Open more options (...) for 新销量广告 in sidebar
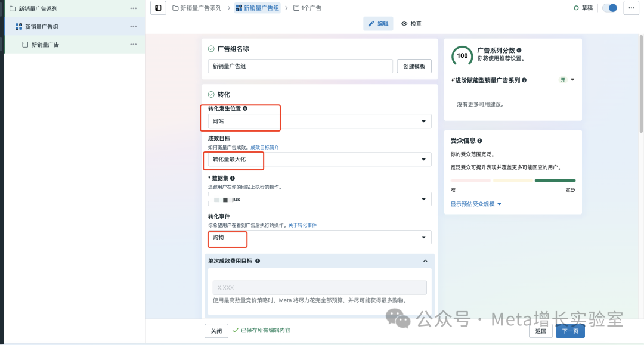 coord(134,44)
